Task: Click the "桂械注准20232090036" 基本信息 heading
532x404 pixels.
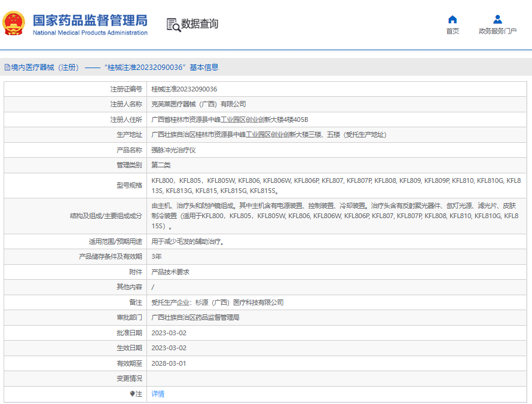Action: [x=161, y=68]
